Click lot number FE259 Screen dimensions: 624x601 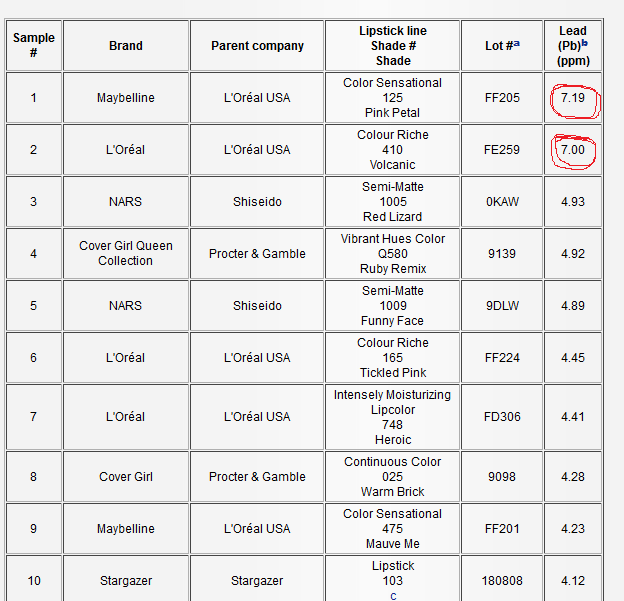502,150
